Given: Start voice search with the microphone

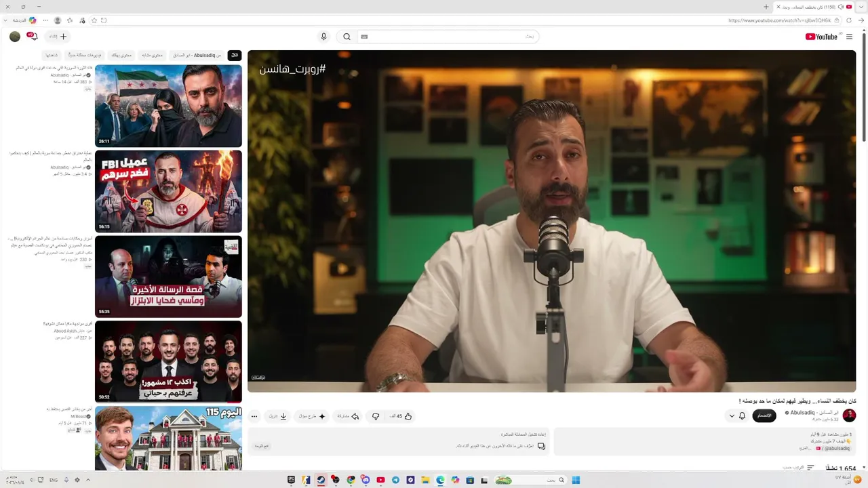Looking at the screenshot, I should coord(323,37).
